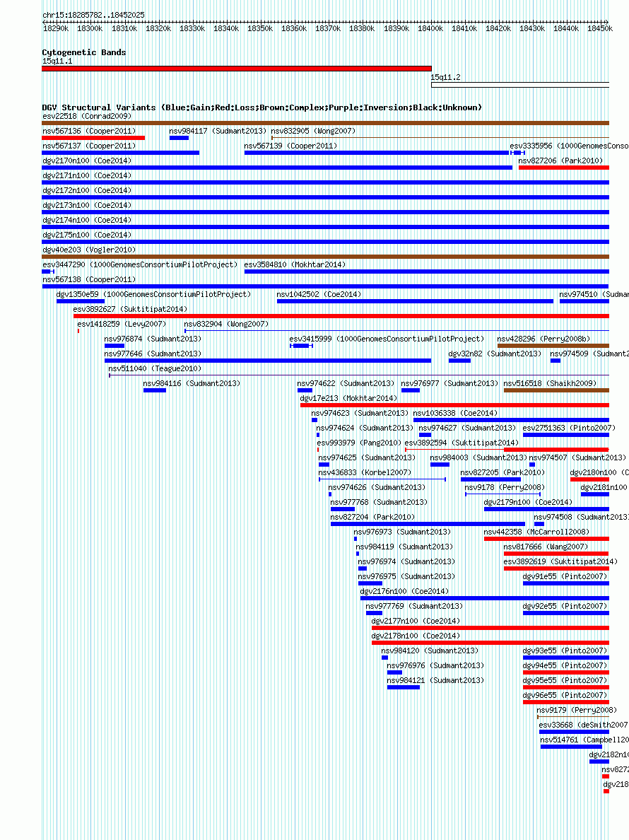
Task: Click the nsv9178 (Perry2008) label
Action: [x=505, y=488]
